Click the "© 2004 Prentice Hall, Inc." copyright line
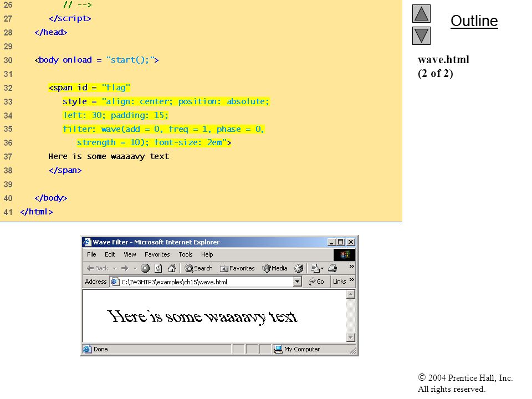The width and height of the screenshot is (532, 399). [465, 377]
